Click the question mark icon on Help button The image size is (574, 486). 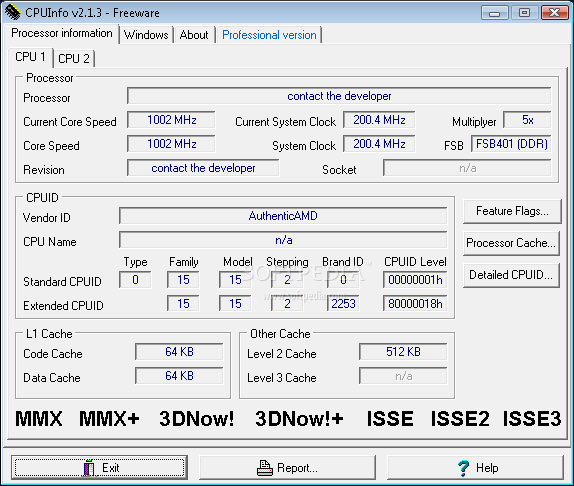click(463, 468)
